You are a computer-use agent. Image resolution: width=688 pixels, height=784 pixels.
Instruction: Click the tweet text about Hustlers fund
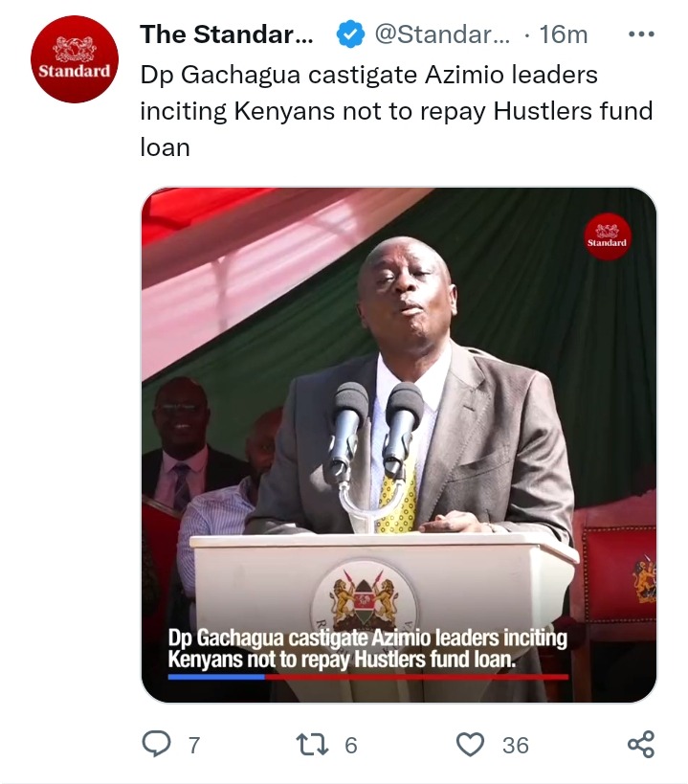396,111
